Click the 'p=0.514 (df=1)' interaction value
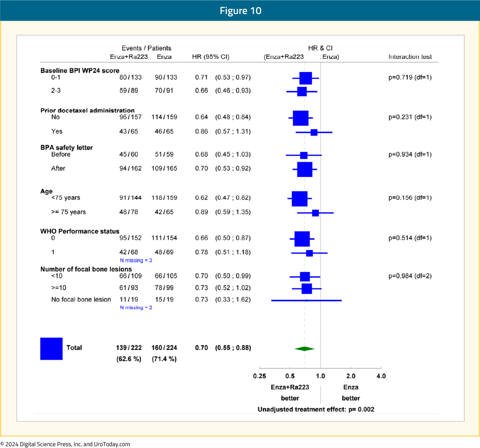The height and width of the screenshot is (448, 480). point(410,238)
